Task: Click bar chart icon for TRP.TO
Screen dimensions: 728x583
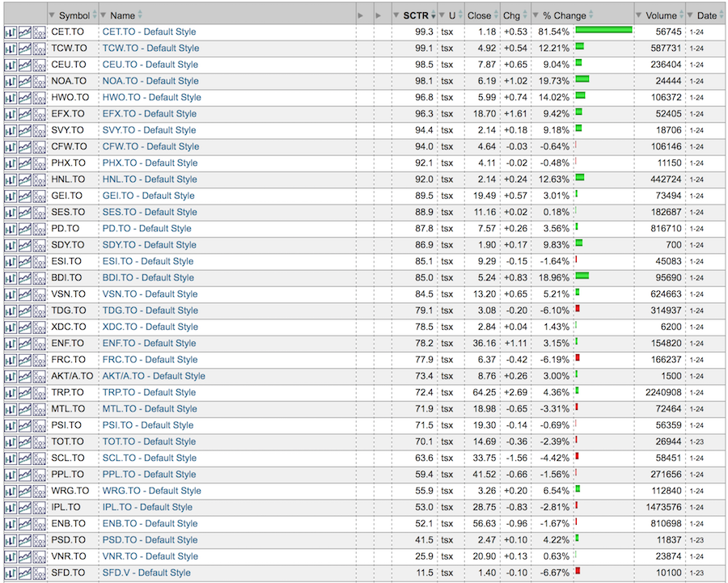Action: (x=11, y=393)
